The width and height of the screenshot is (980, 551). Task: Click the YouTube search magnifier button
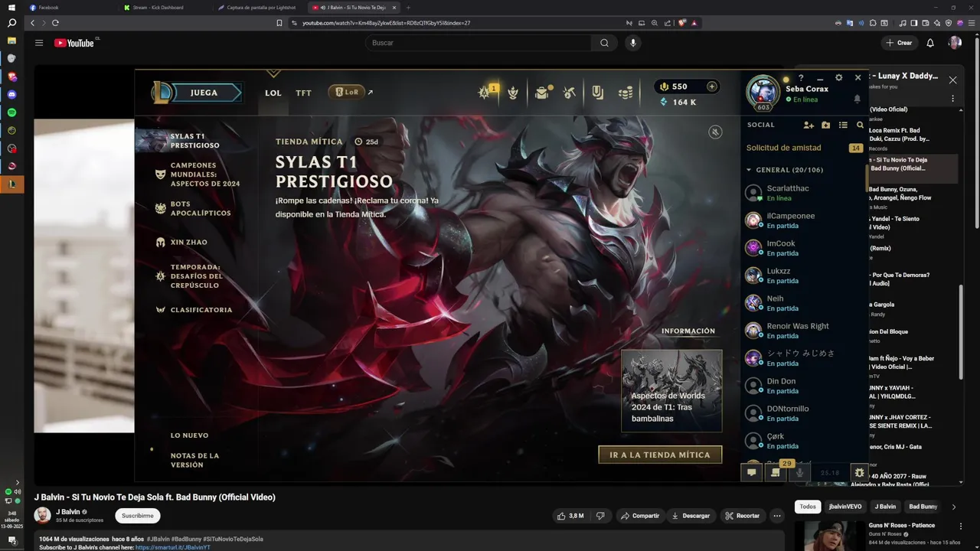coord(604,43)
